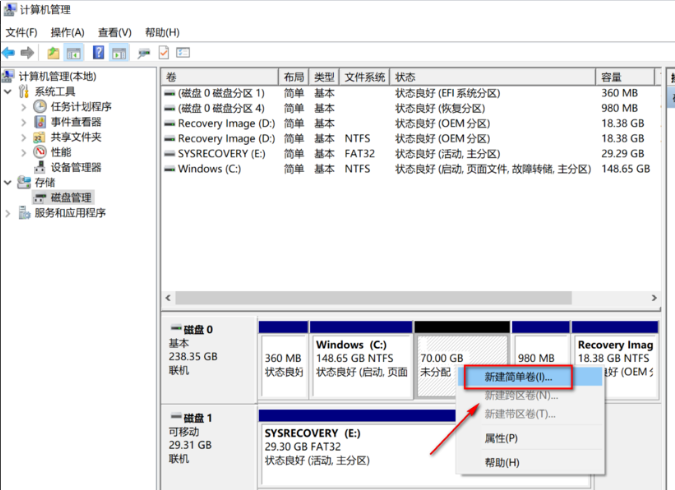Select the Windows (C:) row in volume list
675x490 pixels.
click(x=209, y=169)
